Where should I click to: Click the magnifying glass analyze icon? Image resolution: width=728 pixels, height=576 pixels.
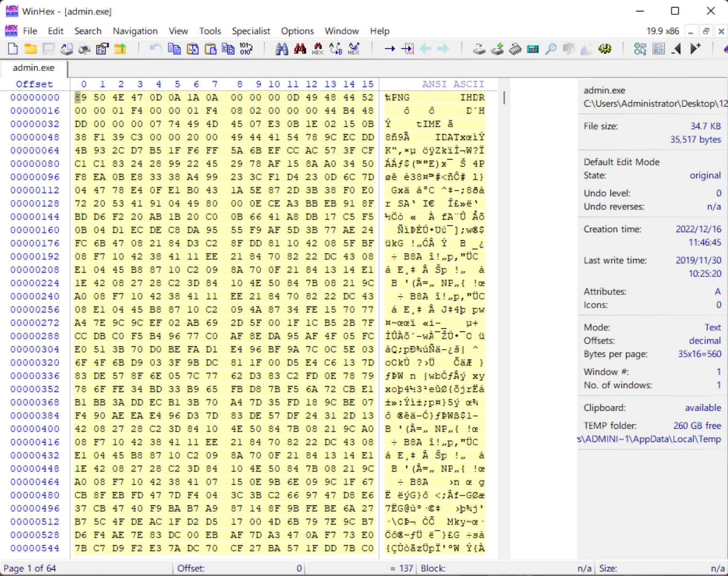551,48
